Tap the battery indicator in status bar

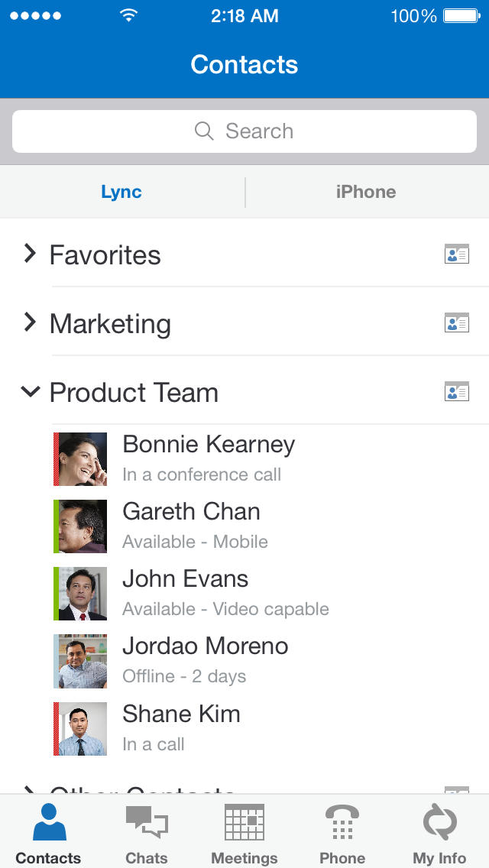pyautogui.click(x=461, y=16)
